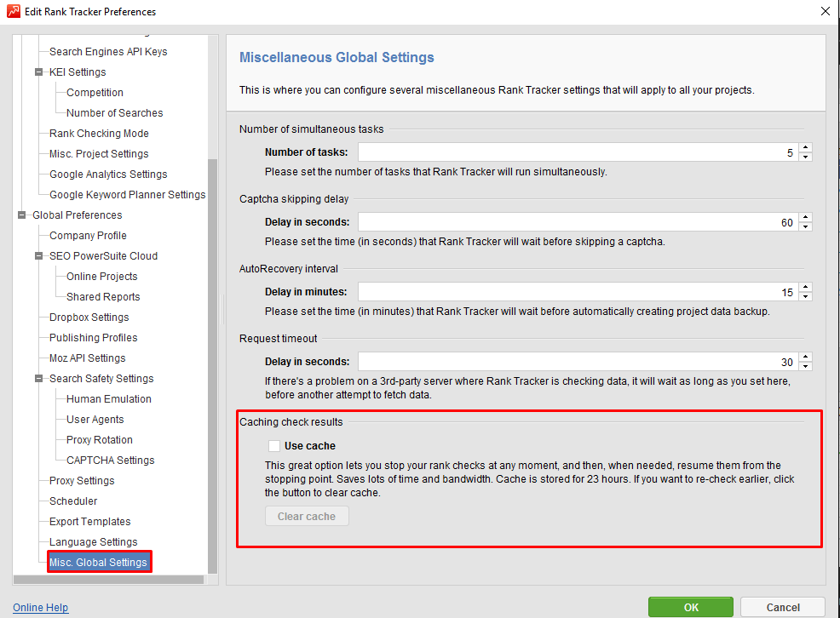Open the Scheduler settings

tap(73, 501)
